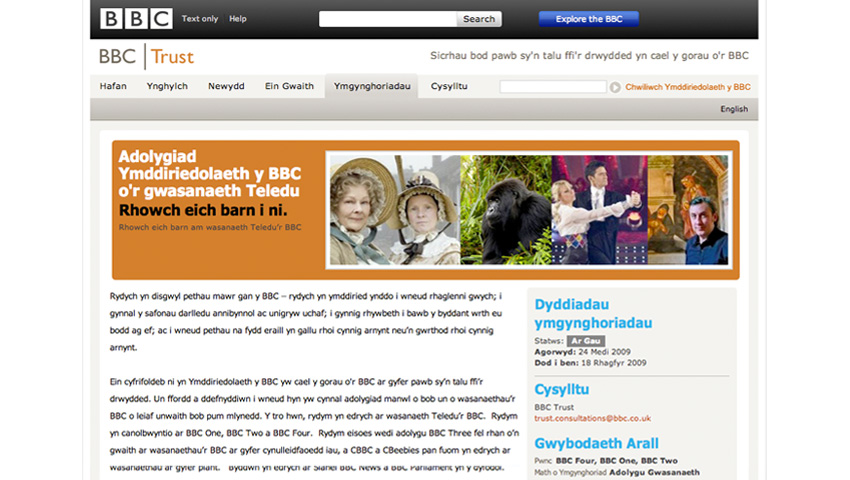Viewport: 850px width, 480px height.
Task: Open the Help link
Action: click(238, 19)
